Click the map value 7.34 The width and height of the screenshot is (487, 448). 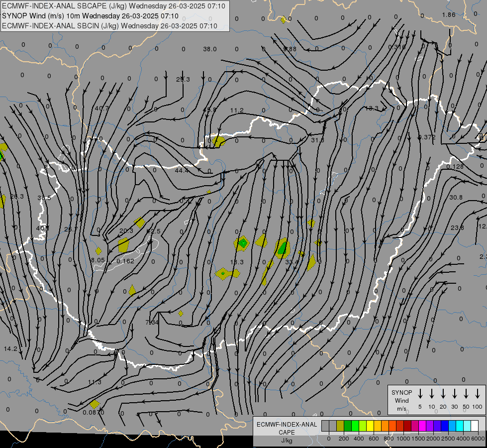(x=152, y=323)
